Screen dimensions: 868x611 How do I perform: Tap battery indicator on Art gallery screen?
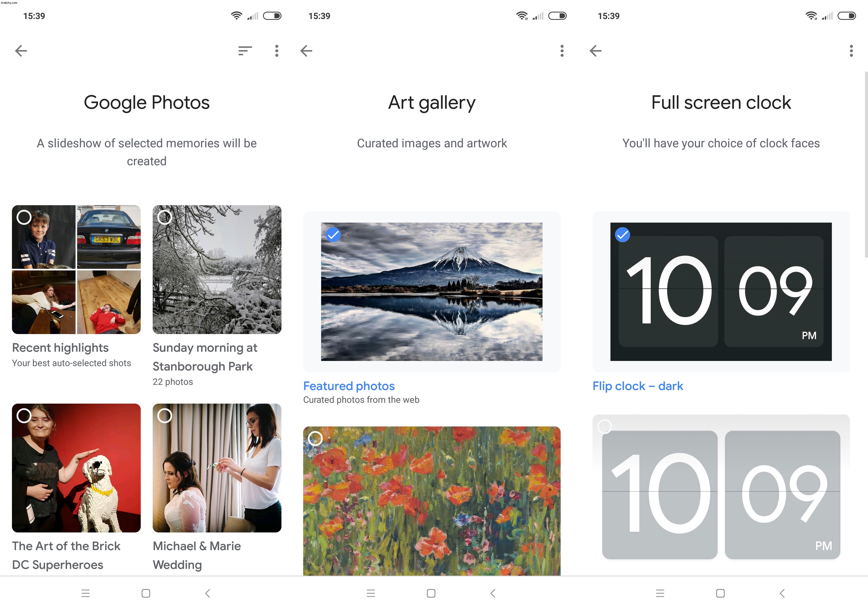[557, 15]
